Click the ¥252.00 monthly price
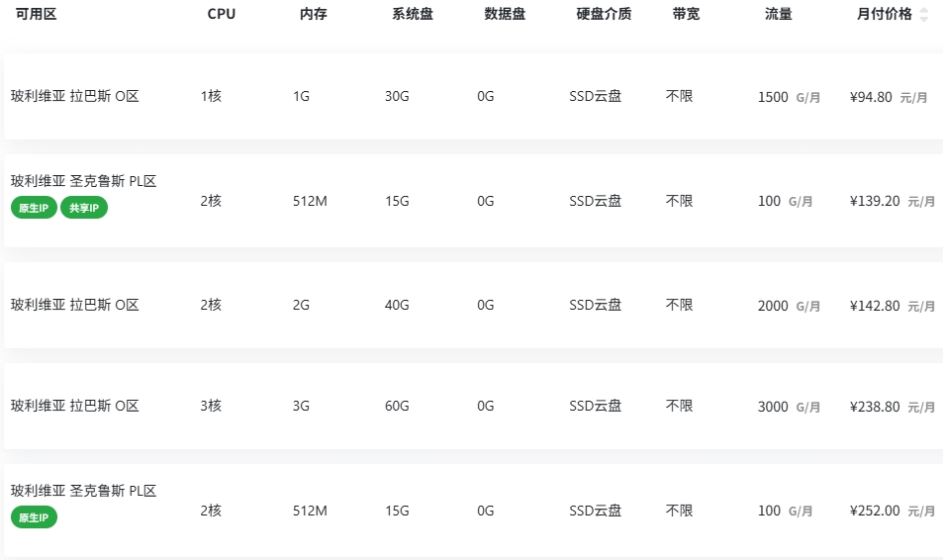Viewport: 943px width, 560px height. tap(875, 511)
